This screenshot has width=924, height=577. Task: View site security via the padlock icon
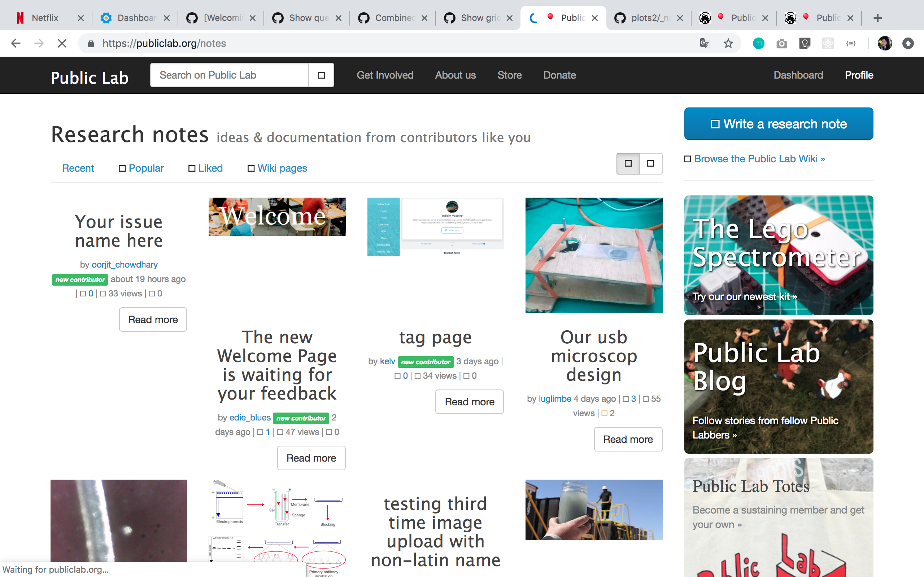pyautogui.click(x=91, y=43)
